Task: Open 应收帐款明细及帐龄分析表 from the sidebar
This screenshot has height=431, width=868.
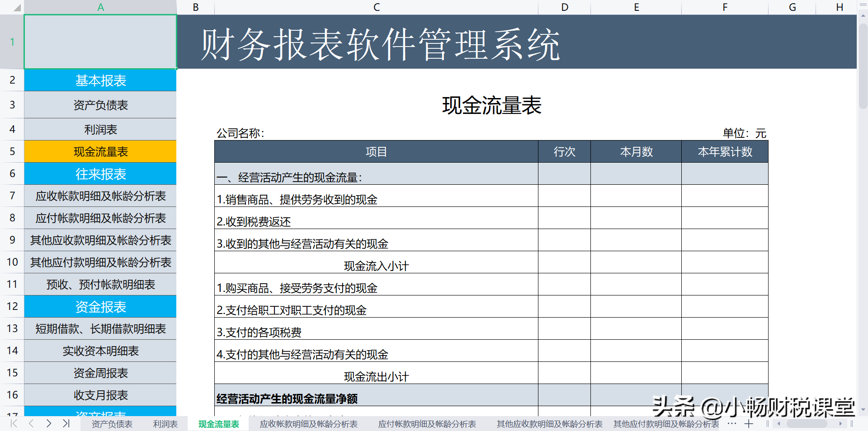Action: tap(99, 196)
